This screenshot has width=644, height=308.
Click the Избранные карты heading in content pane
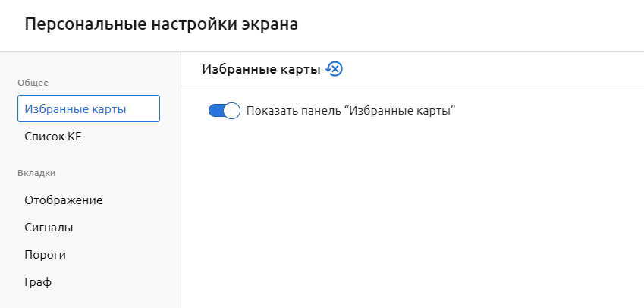pos(261,69)
